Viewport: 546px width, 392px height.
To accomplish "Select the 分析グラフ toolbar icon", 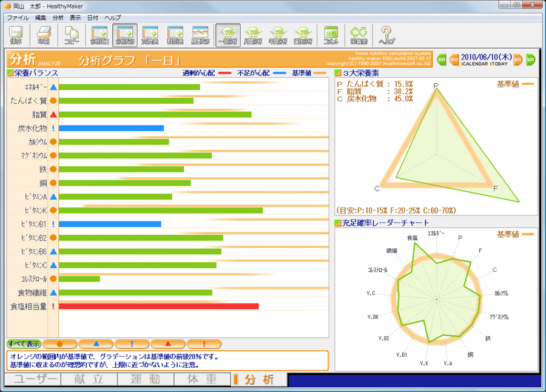I will click(125, 35).
